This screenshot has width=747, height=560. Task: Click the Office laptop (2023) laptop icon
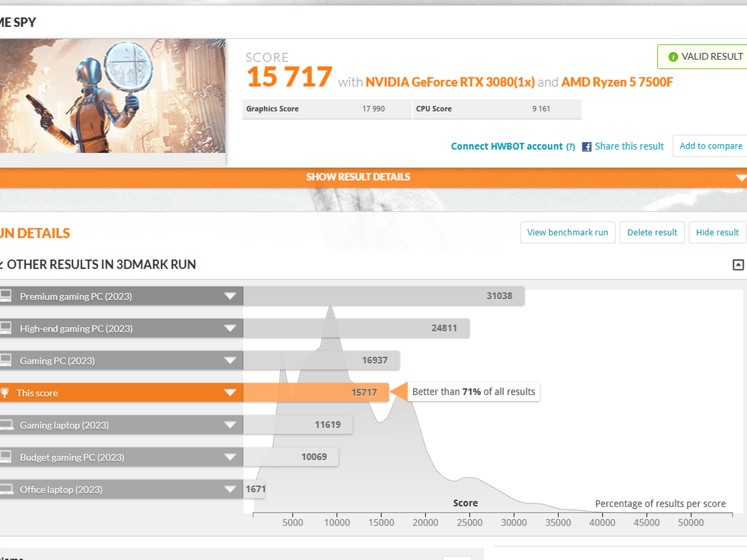[6, 489]
